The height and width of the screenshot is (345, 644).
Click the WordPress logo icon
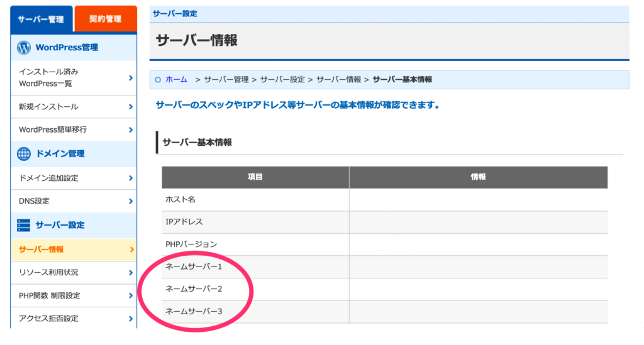pos(24,48)
